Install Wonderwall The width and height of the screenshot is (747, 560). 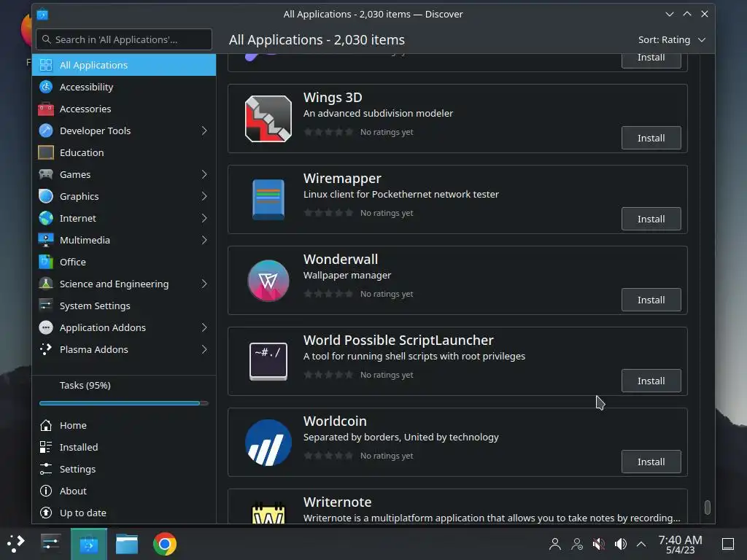coord(651,300)
